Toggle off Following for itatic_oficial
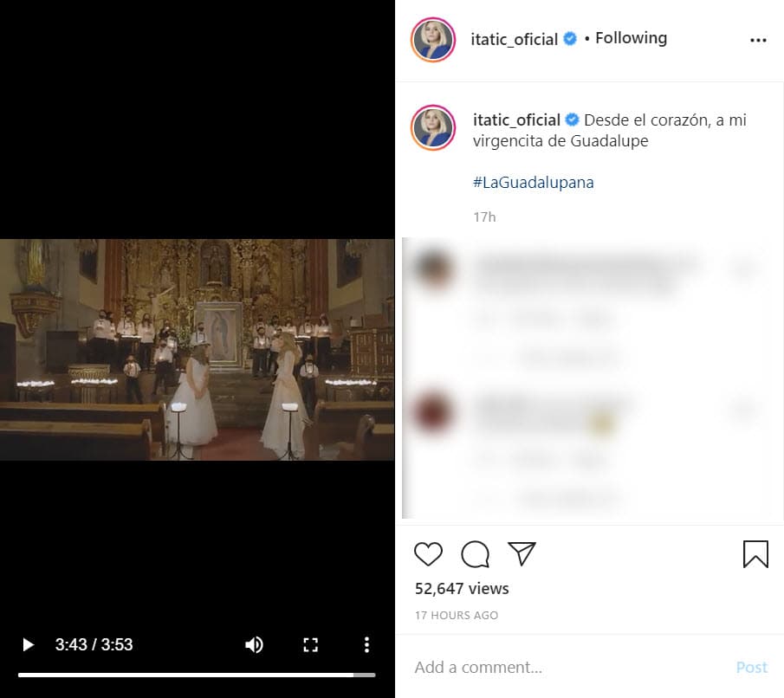This screenshot has width=784, height=698. point(631,37)
